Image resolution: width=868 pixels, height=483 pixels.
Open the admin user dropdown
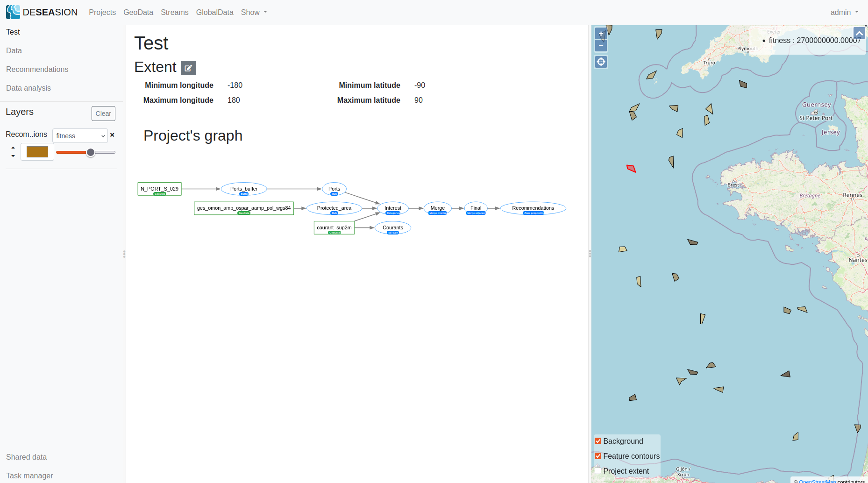pyautogui.click(x=844, y=12)
